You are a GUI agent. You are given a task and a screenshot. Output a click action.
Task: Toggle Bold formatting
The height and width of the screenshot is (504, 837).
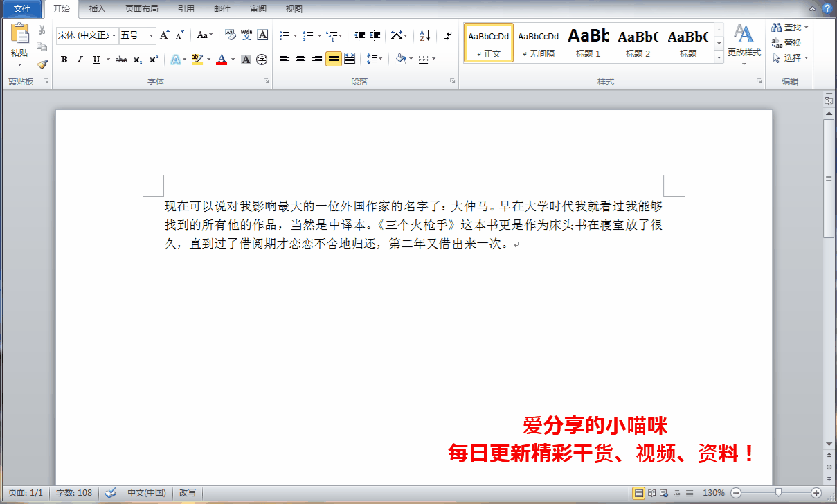[x=64, y=60]
